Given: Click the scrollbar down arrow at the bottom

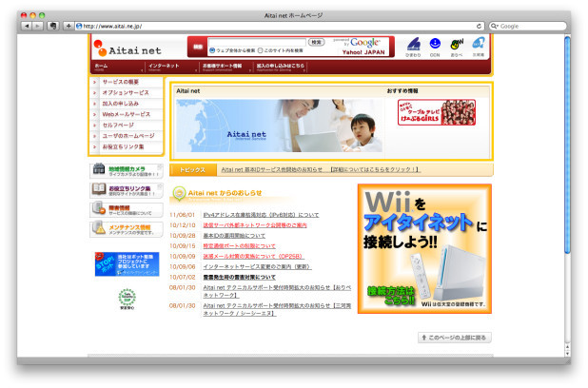Looking at the screenshot, I should 567,354.
